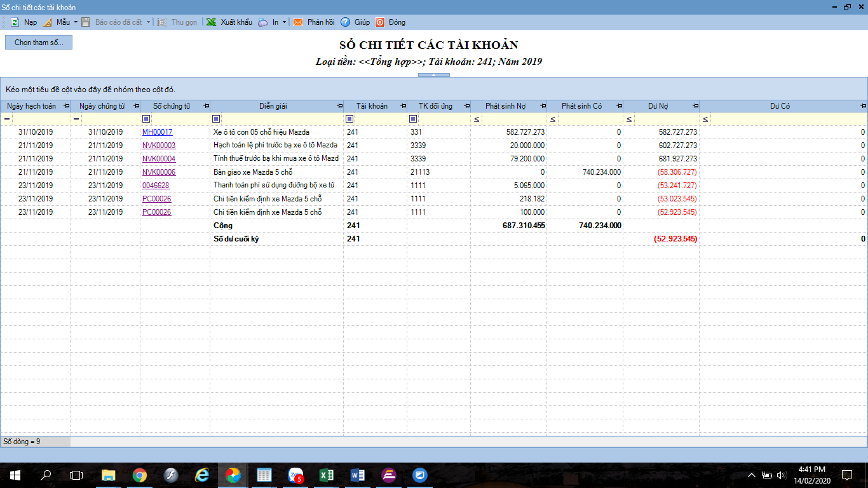Click the In printer icon
Image resolution: width=868 pixels, height=488 pixels.
click(263, 22)
